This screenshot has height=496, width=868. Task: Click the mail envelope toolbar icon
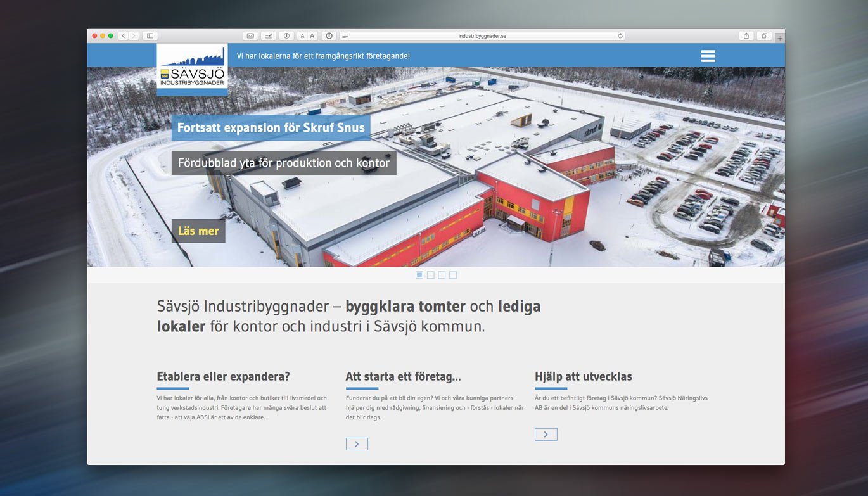point(251,36)
